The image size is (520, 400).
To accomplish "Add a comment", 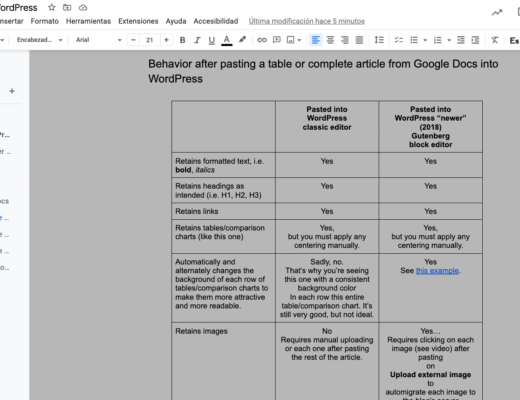I will click(277, 40).
